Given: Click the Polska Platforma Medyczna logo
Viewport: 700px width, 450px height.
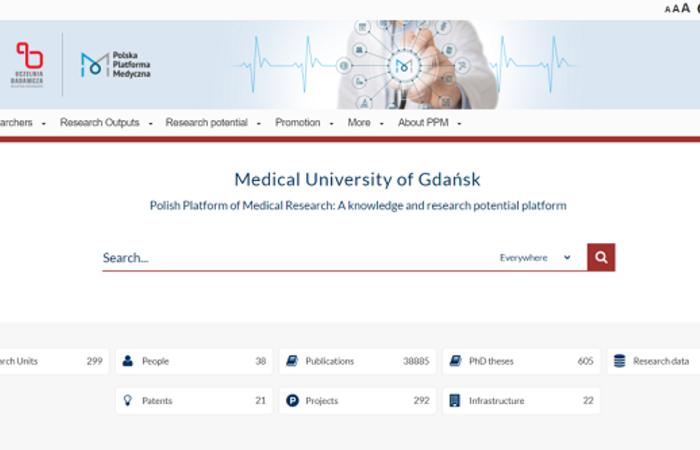Looking at the screenshot, I should point(116,65).
